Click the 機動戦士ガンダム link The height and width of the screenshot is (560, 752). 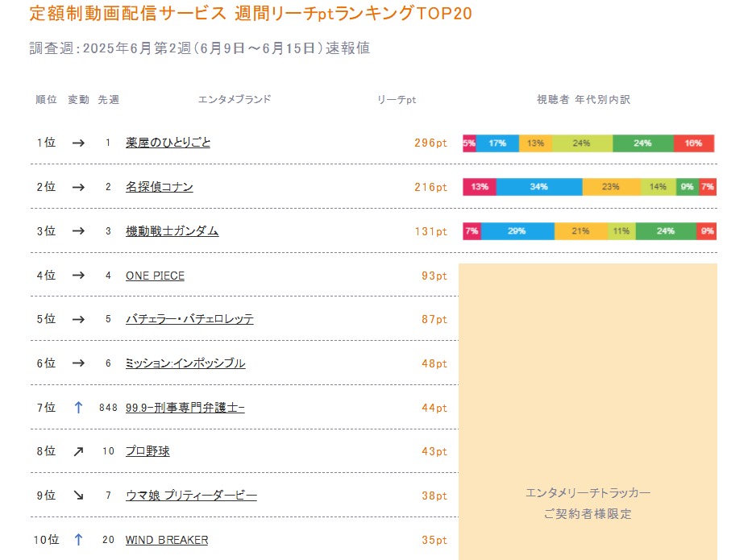172,231
